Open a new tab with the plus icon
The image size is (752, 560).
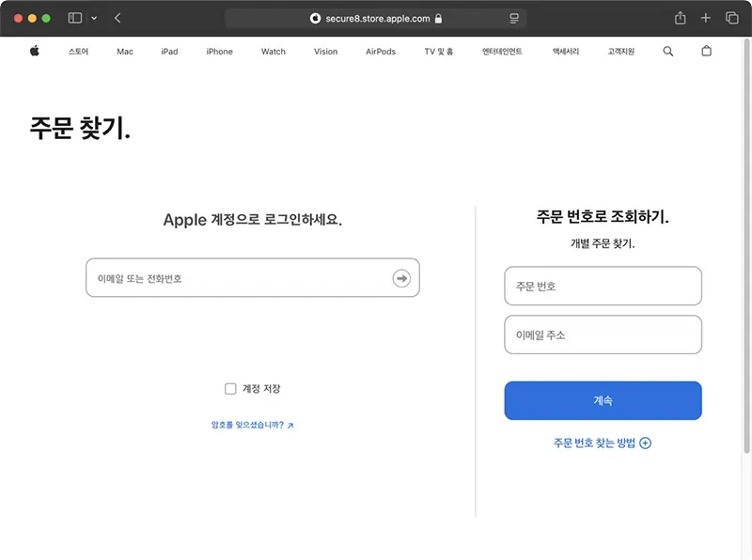point(705,18)
